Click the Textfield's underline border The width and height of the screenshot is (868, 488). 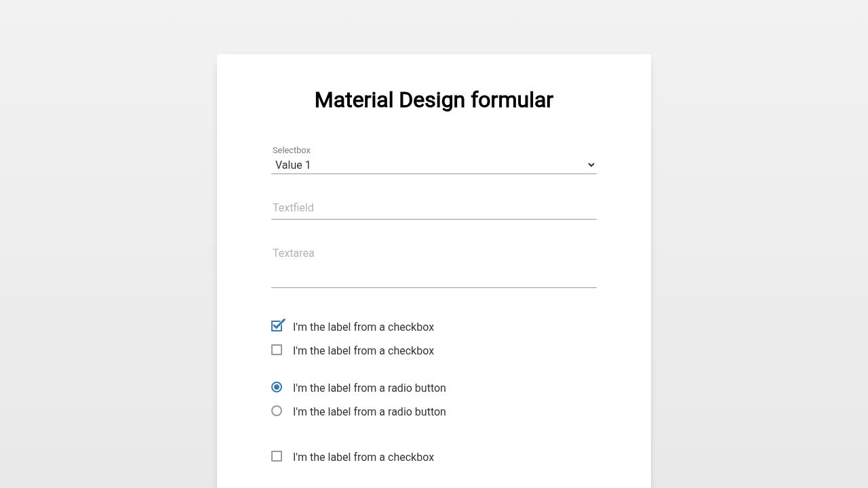(x=434, y=219)
